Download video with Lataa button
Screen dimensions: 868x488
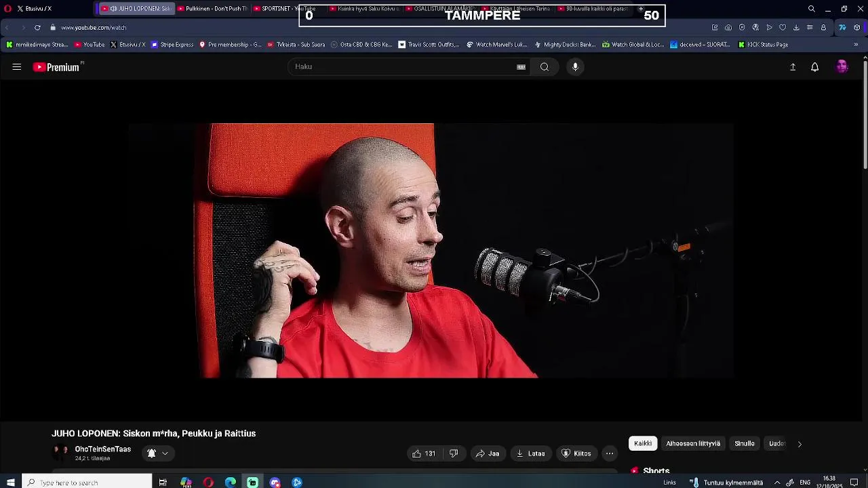click(x=530, y=453)
